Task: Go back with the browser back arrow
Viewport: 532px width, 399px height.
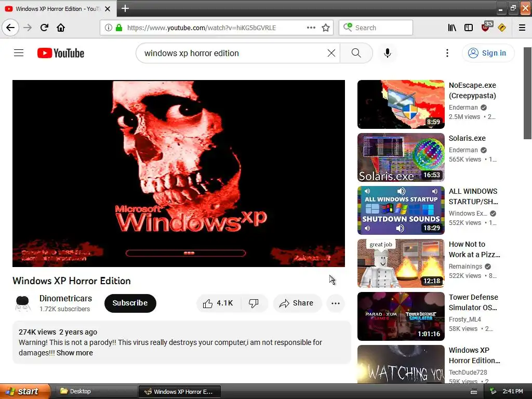Action: (10, 28)
